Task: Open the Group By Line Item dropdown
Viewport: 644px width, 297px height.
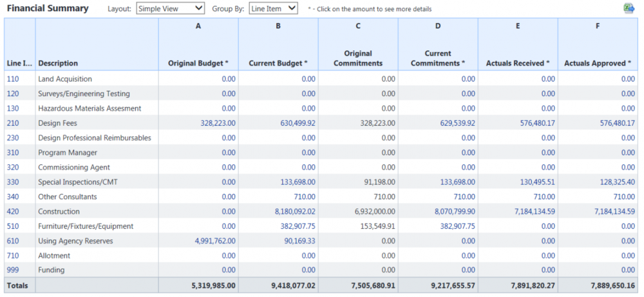Action: click(x=273, y=8)
